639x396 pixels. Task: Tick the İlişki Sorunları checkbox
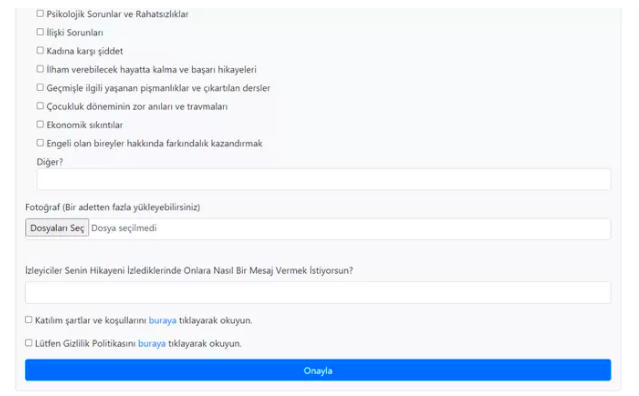click(x=40, y=32)
